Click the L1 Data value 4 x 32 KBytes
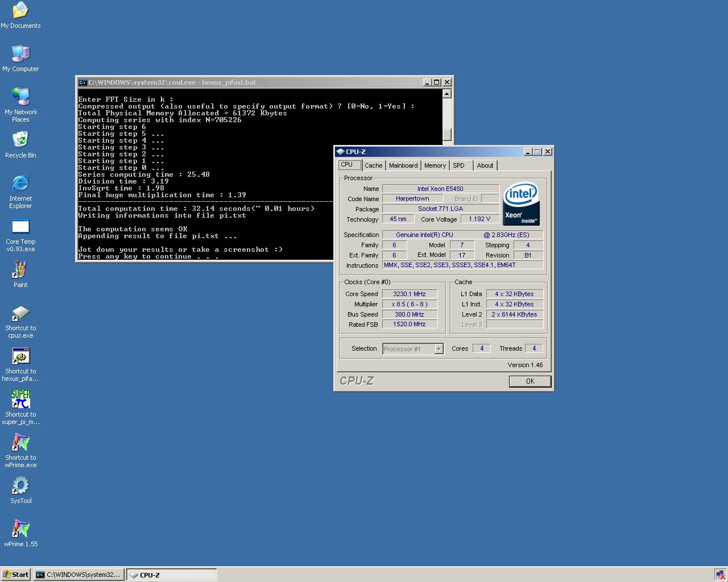 point(515,294)
